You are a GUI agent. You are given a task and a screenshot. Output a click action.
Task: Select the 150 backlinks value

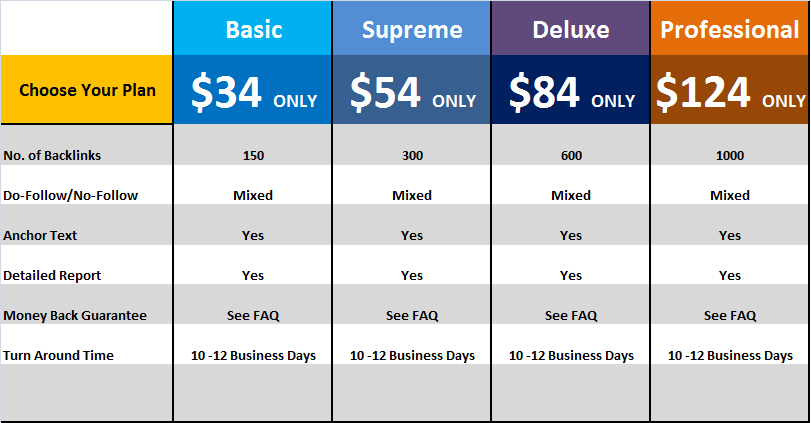(x=253, y=156)
